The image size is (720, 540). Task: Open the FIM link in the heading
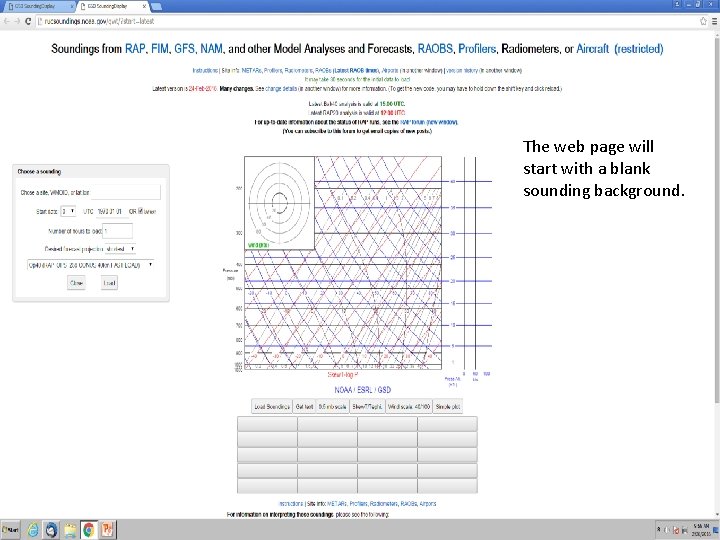tap(160, 49)
